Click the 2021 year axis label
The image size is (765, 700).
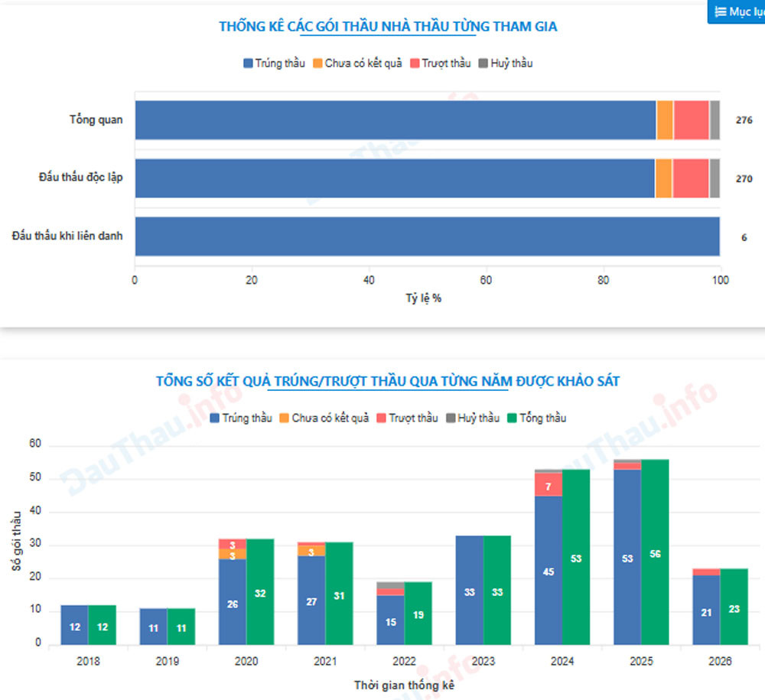(325, 662)
